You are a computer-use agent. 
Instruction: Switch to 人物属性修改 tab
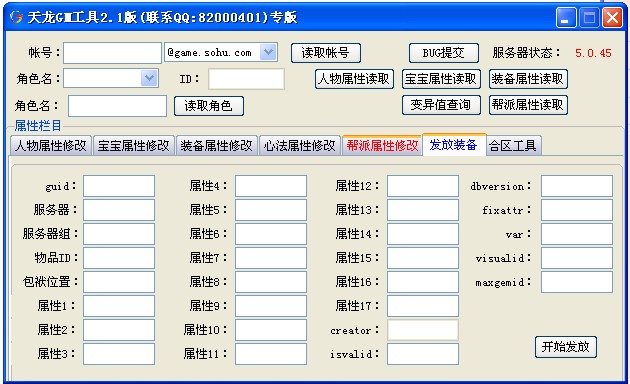(x=51, y=145)
